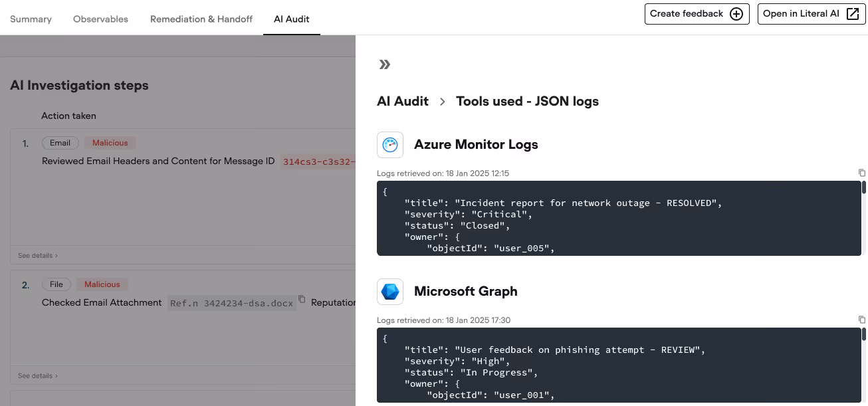Select the AI Audit tab
Viewport: 868px width, 406px height.
pos(292,19)
